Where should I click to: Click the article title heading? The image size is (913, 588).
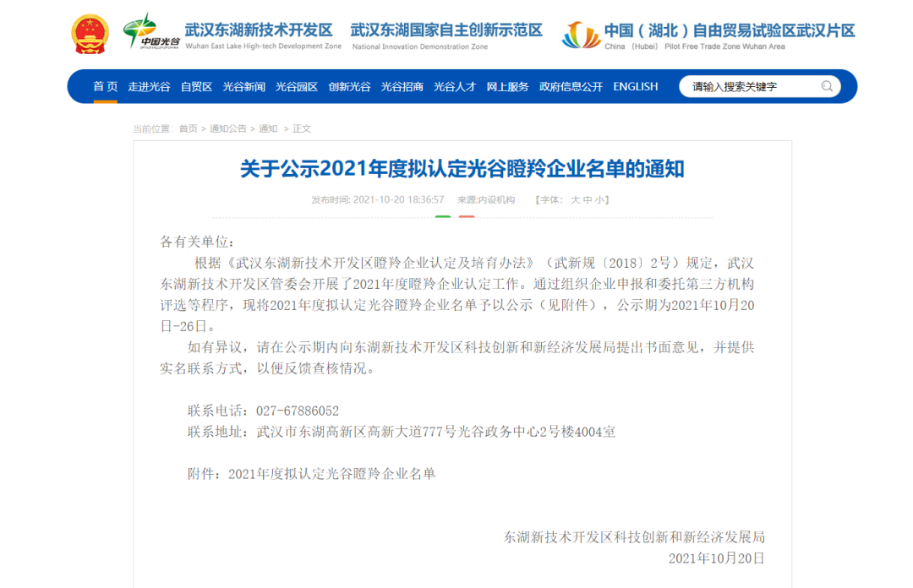(462, 169)
